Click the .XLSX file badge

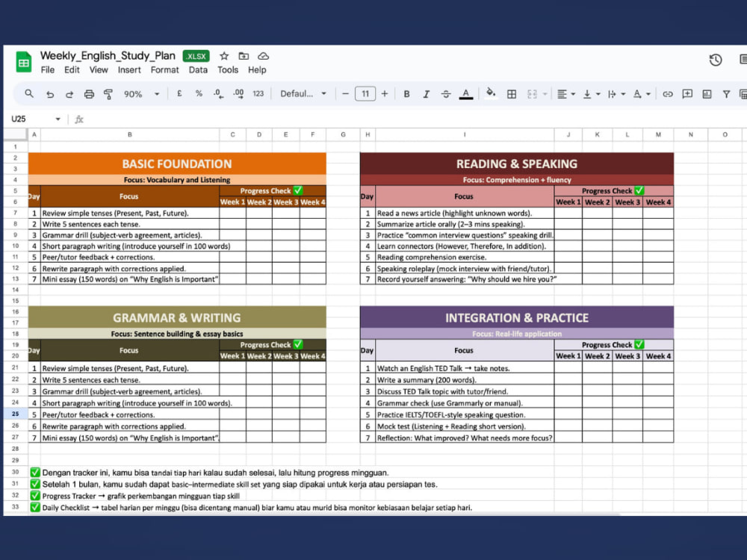point(196,56)
